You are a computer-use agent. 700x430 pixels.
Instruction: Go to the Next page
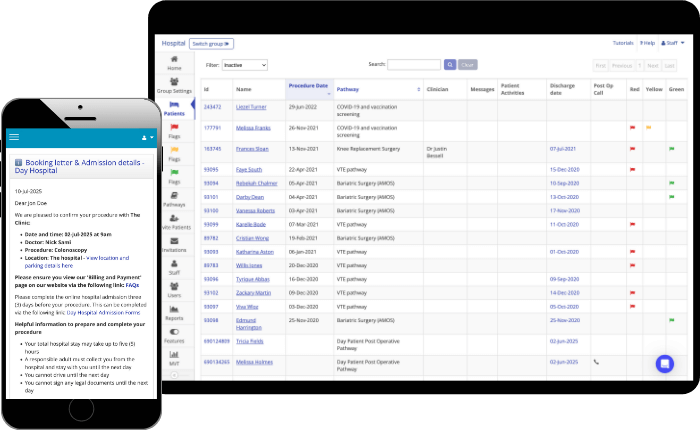click(653, 66)
